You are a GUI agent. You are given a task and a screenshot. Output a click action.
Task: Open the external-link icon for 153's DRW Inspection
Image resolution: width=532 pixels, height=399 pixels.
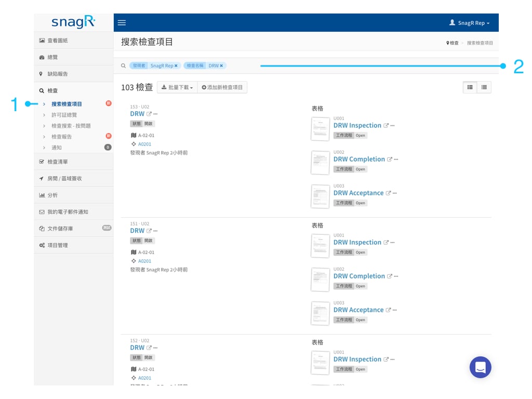[x=386, y=126]
